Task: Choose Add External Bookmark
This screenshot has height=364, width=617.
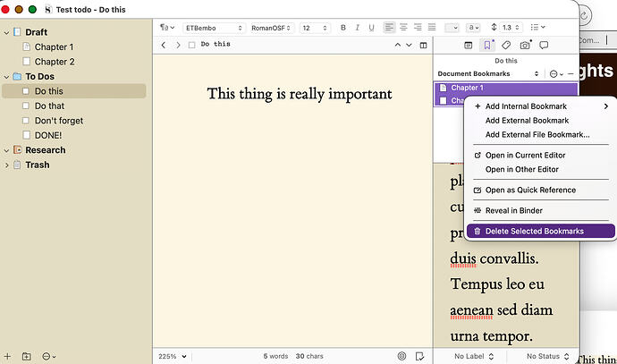Action: tap(541, 121)
